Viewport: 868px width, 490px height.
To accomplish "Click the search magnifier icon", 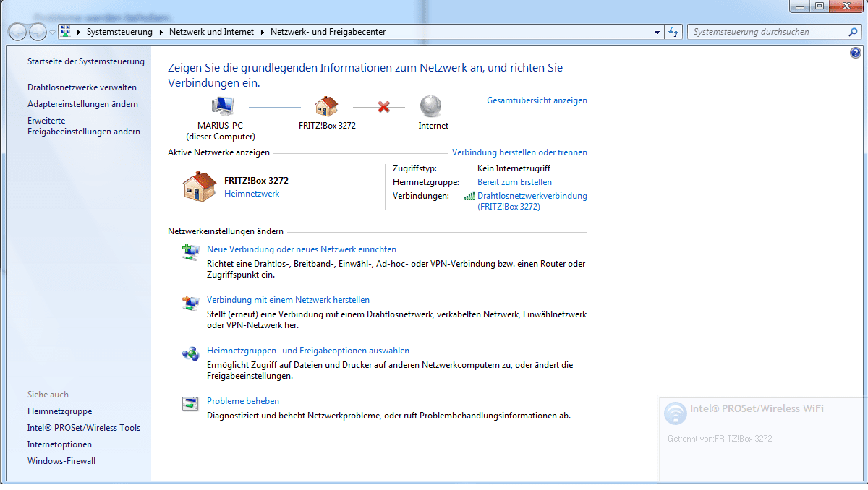I will pos(853,32).
